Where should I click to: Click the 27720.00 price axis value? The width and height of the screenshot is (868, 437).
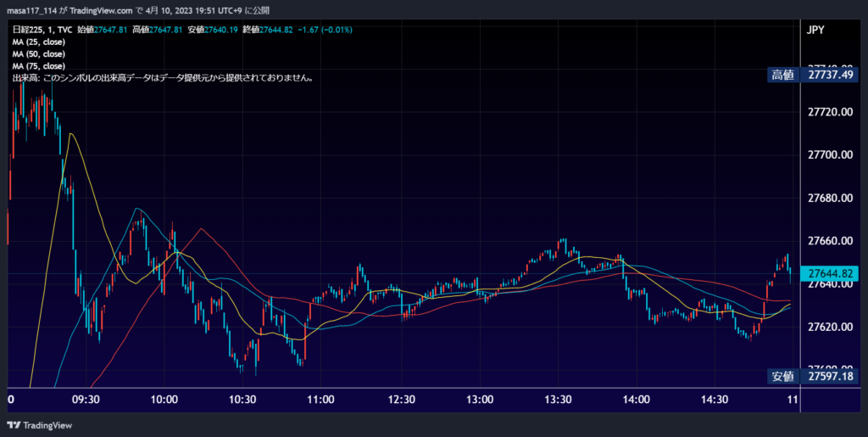click(x=831, y=112)
